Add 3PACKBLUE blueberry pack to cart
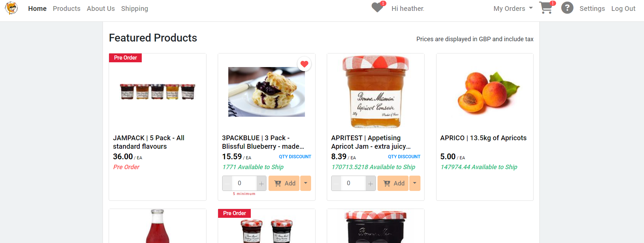The image size is (644, 243). coord(284,183)
